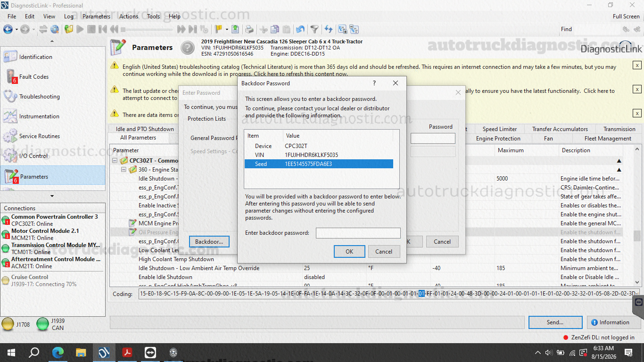Click the Send... button

point(555,322)
